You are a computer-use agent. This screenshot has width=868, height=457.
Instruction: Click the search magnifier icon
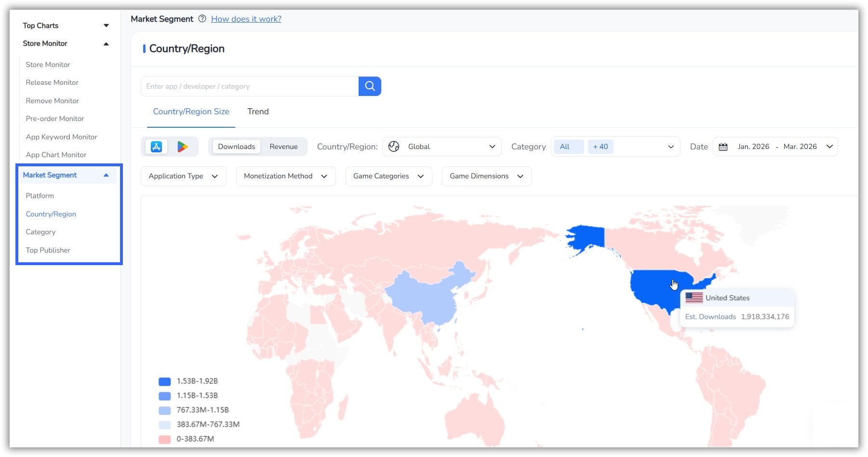(369, 86)
